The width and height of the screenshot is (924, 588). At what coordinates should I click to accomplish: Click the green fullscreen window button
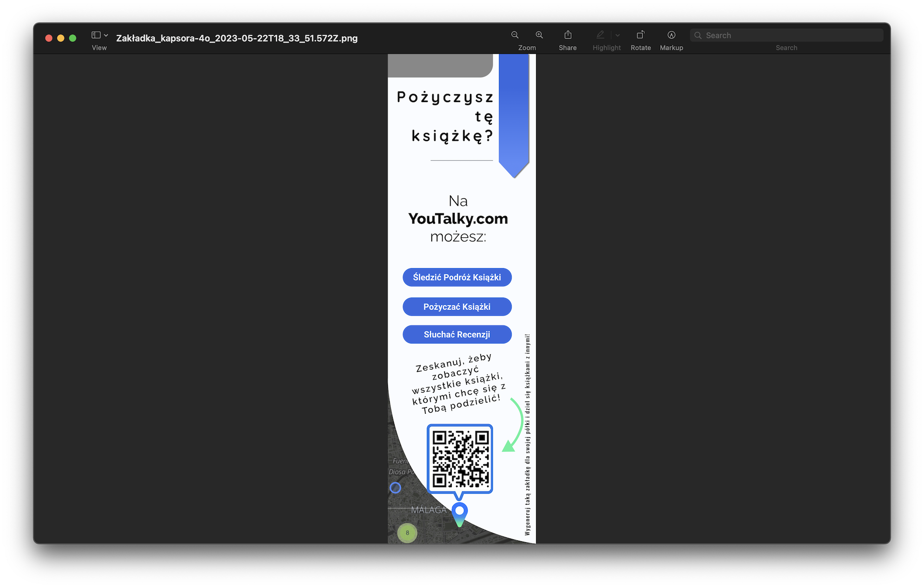[73, 38]
